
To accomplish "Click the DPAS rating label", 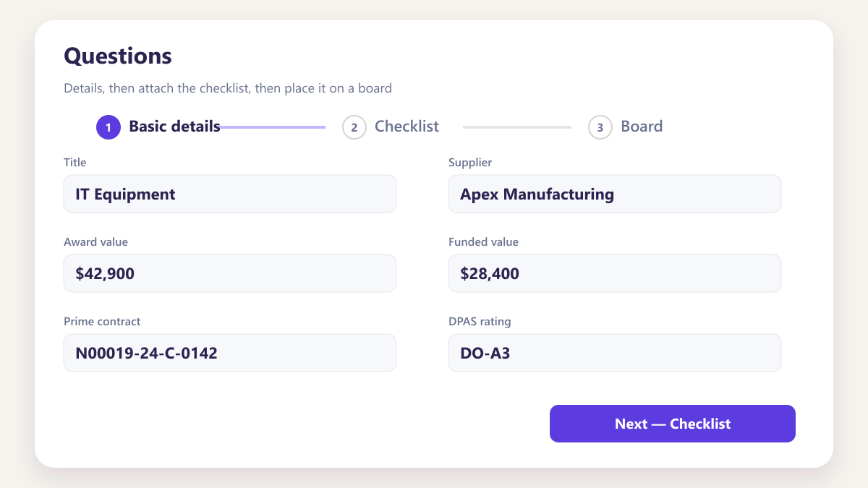I will tap(480, 322).
